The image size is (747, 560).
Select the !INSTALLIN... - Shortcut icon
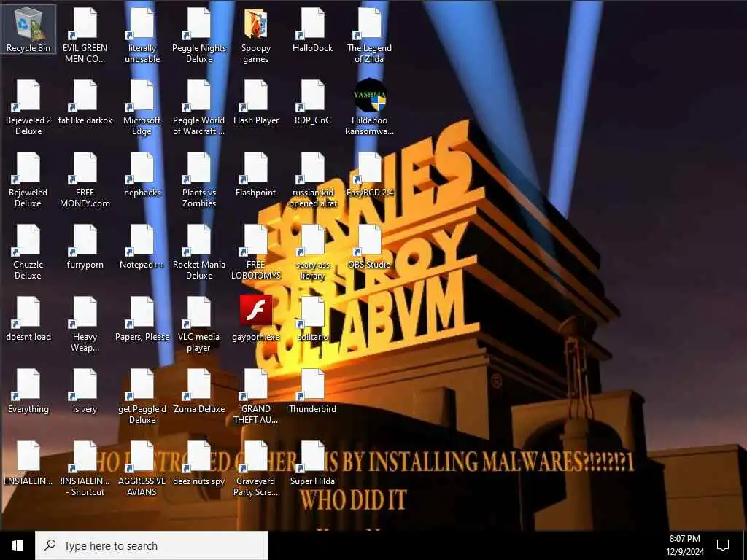[x=85, y=469]
